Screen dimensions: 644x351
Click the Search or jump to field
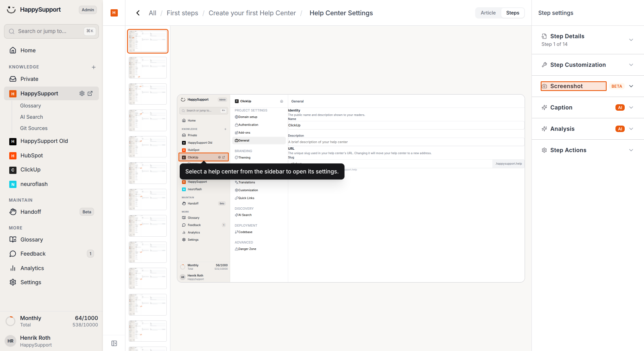pyautogui.click(x=51, y=31)
